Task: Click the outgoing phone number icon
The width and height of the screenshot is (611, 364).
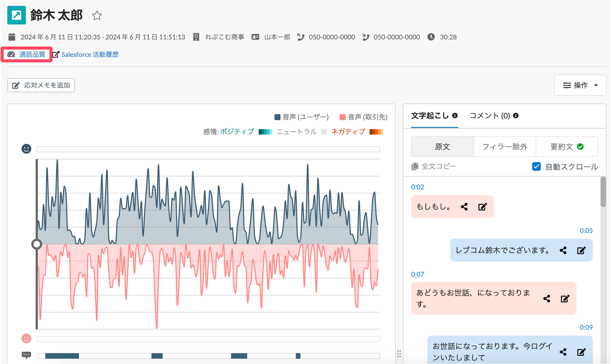Action: pyautogui.click(x=301, y=37)
